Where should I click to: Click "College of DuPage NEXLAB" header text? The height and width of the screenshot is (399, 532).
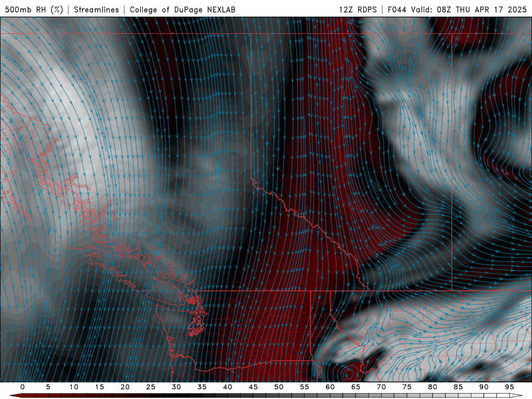[182, 9]
